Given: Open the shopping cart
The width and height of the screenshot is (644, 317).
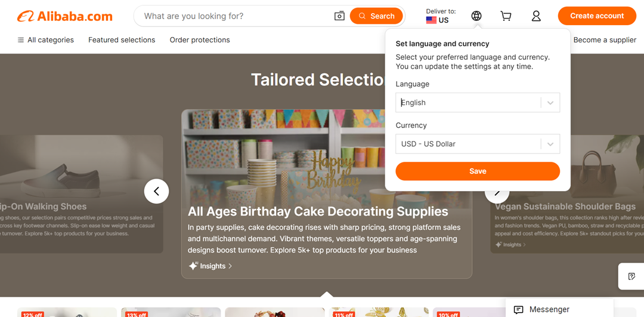Looking at the screenshot, I should click(506, 16).
